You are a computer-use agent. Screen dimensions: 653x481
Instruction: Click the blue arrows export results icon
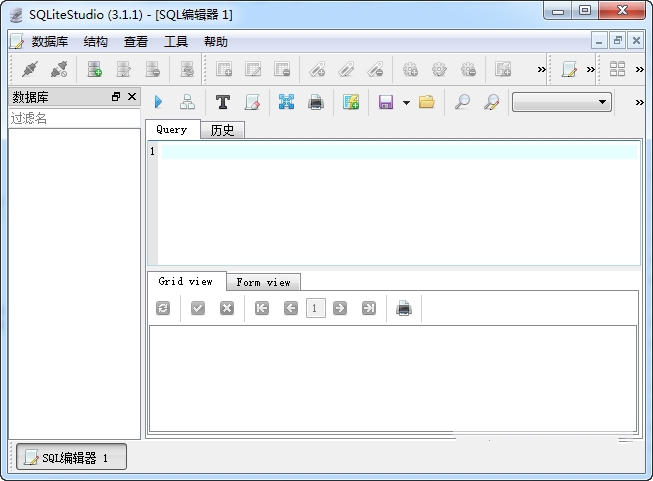click(287, 102)
